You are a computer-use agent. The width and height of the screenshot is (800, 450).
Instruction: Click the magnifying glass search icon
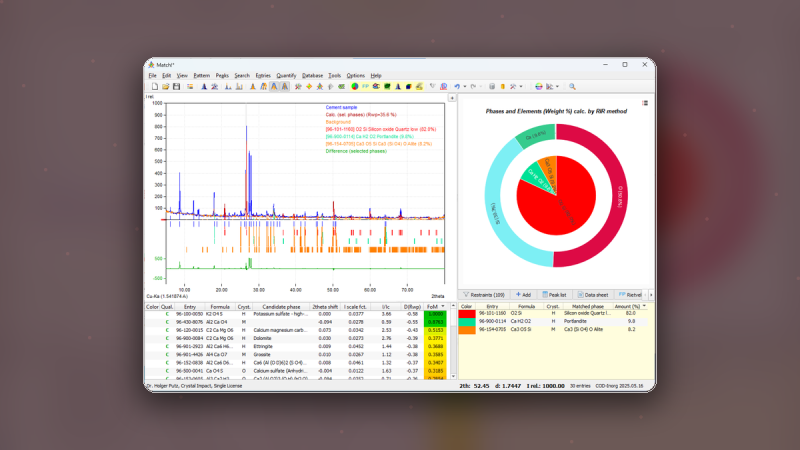click(572, 87)
